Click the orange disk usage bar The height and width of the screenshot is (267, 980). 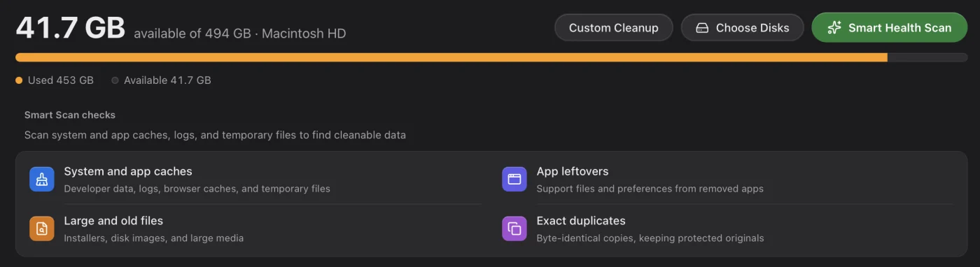click(x=451, y=57)
